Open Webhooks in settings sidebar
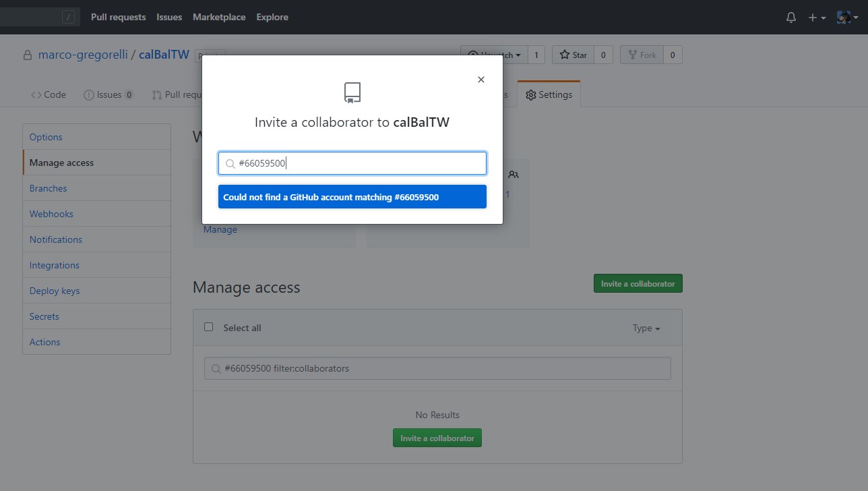The height and width of the screenshot is (491, 868). coord(96,214)
